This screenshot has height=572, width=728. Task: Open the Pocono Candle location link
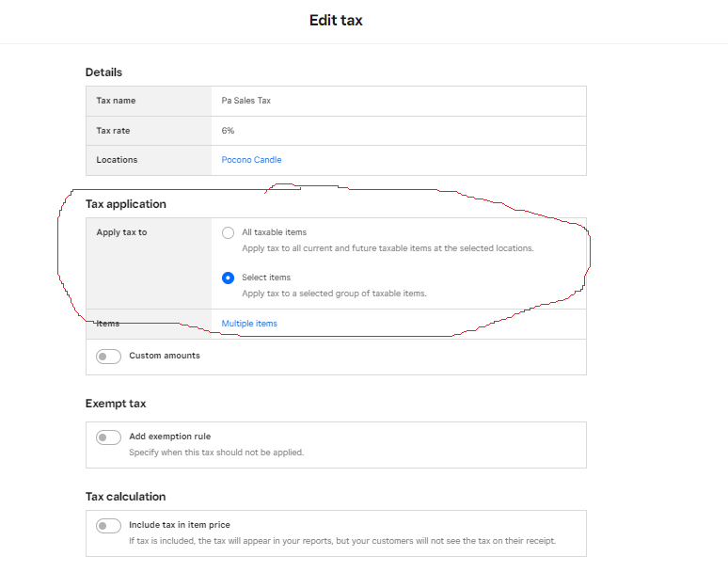pos(251,160)
